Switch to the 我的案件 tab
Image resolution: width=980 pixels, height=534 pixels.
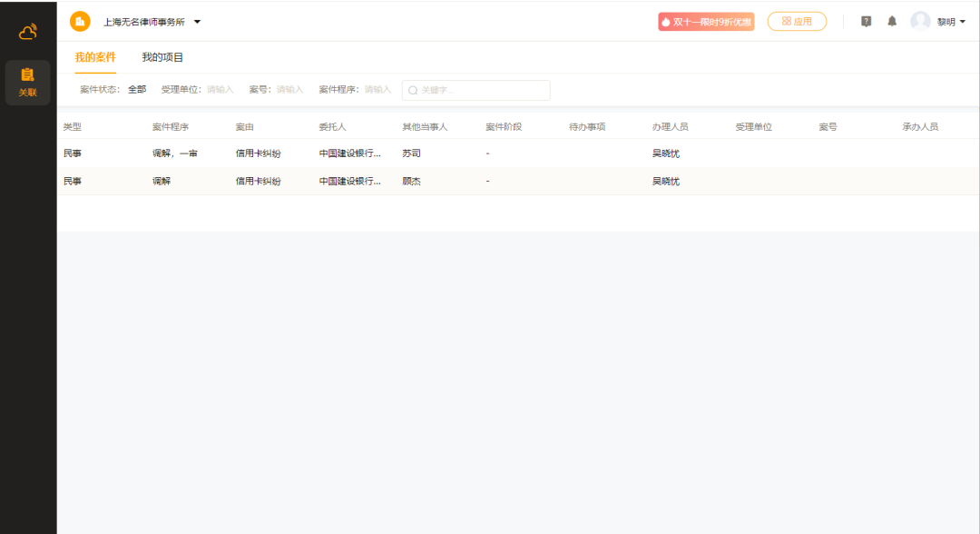95,57
